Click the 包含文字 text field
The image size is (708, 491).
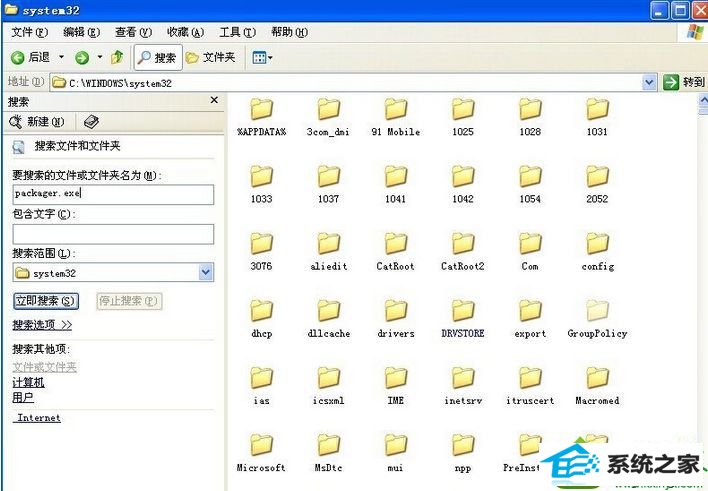pyautogui.click(x=113, y=234)
